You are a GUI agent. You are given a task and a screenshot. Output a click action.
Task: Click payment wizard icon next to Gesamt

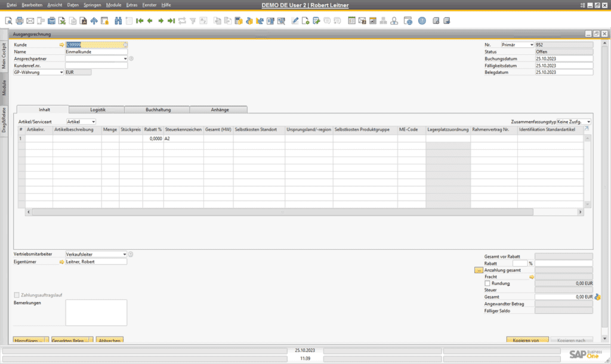point(597,297)
